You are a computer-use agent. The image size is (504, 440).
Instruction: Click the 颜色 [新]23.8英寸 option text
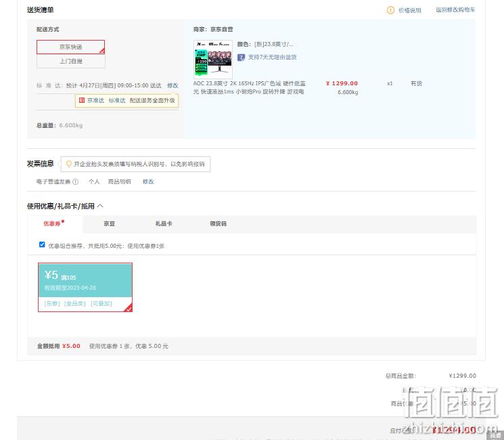pos(265,45)
